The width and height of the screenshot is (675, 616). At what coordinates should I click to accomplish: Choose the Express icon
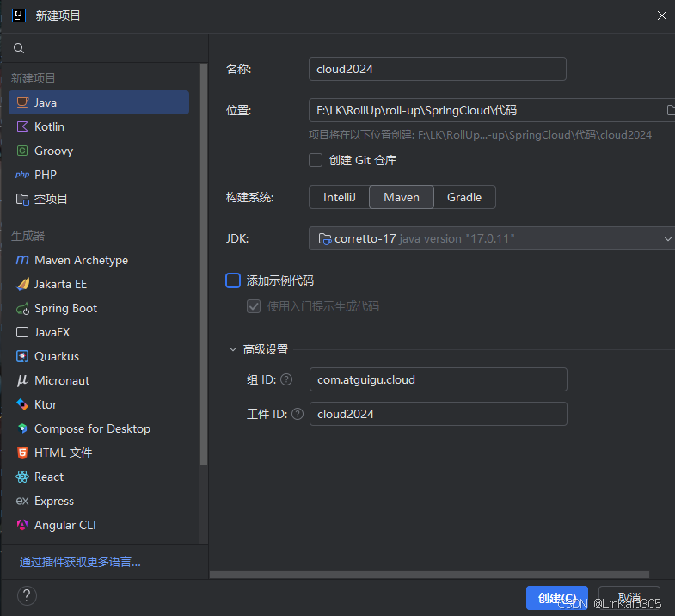click(22, 501)
